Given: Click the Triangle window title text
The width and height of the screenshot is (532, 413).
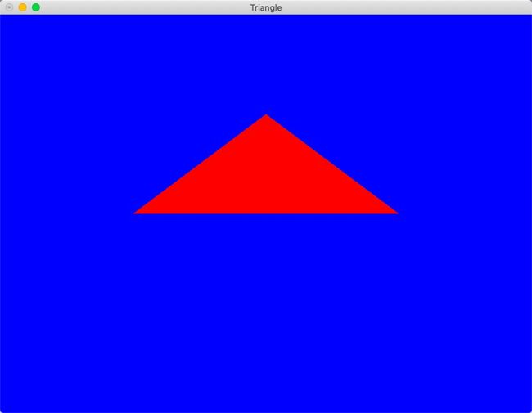Looking at the screenshot, I should click(266, 8).
